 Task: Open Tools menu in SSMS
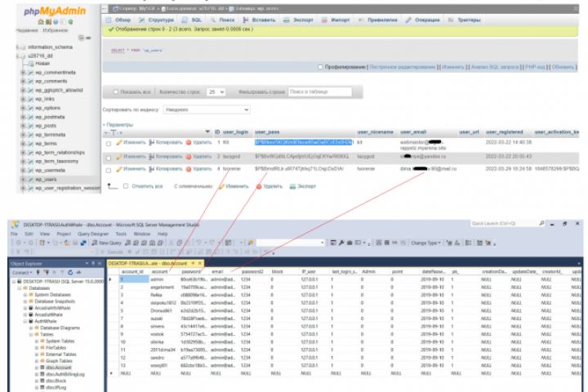pyautogui.click(x=121, y=234)
